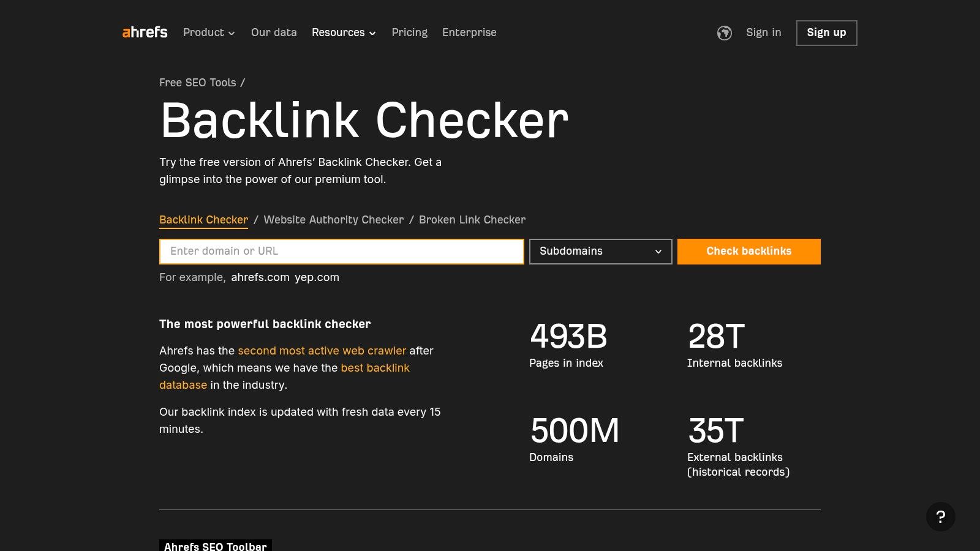Viewport: 980px width, 551px height.
Task: Open the second most active web crawler link
Action: 322,351
